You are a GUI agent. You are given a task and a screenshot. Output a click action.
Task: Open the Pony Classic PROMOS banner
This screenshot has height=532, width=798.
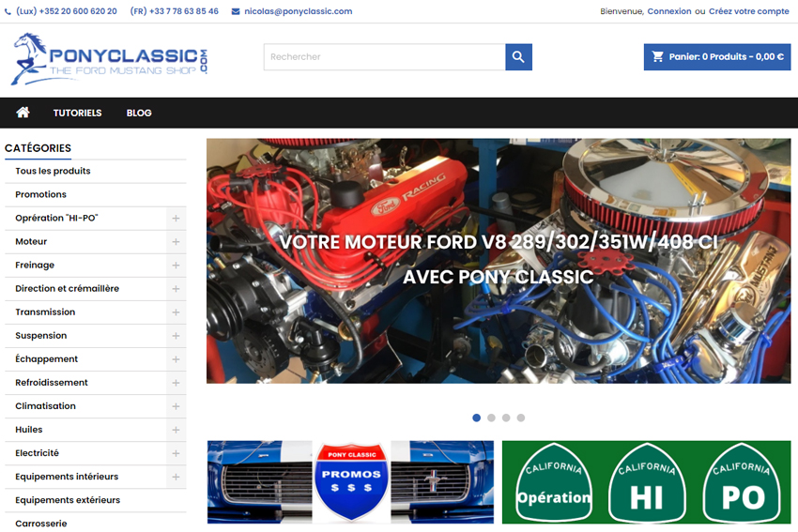click(351, 481)
